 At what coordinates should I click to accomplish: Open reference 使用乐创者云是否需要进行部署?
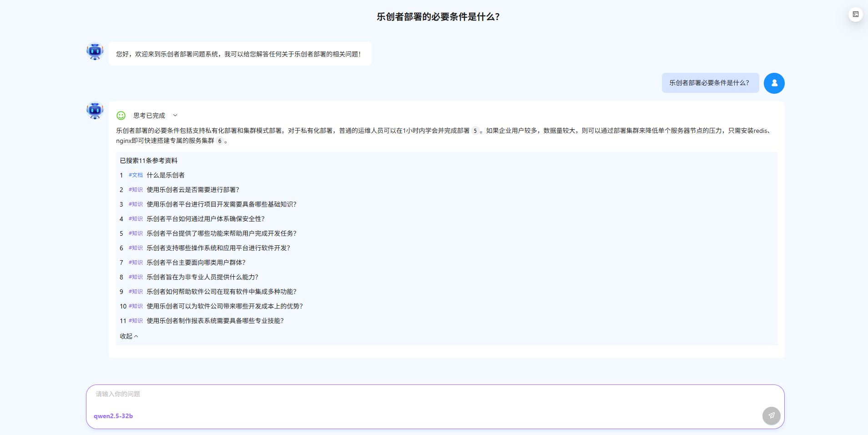192,190
